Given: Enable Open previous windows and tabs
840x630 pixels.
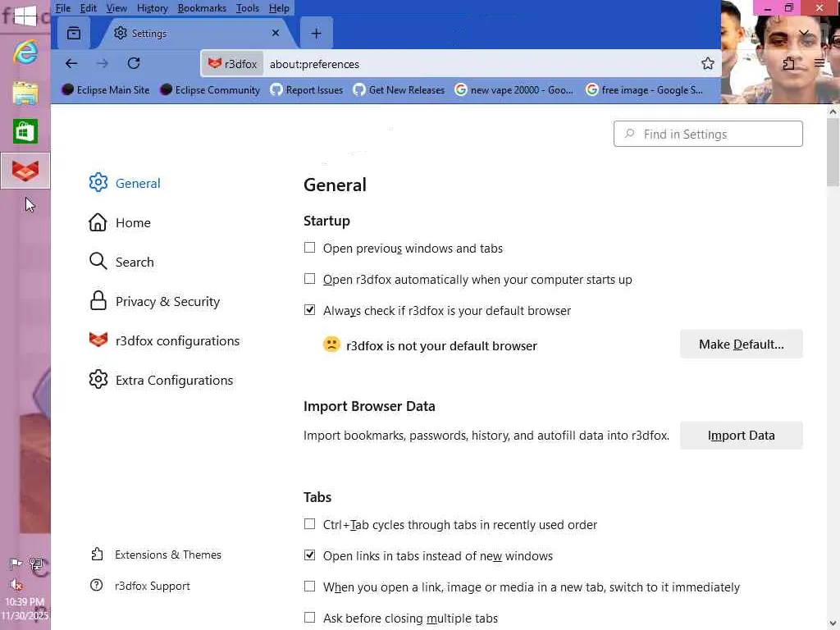Looking at the screenshot, I should (x=309, y=248).
